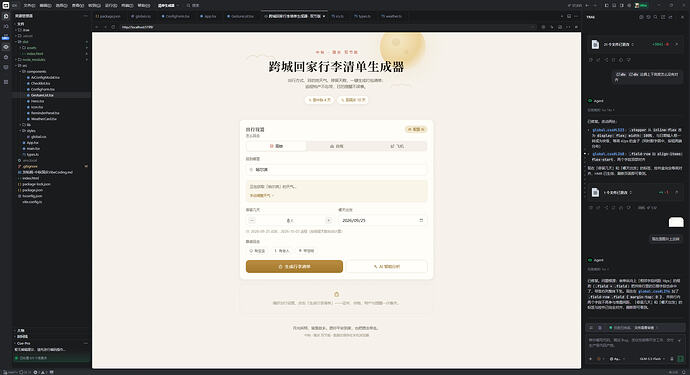690x375 pixels.
Task: Select the 高铁 train transport option
Action: pos(276,146)
